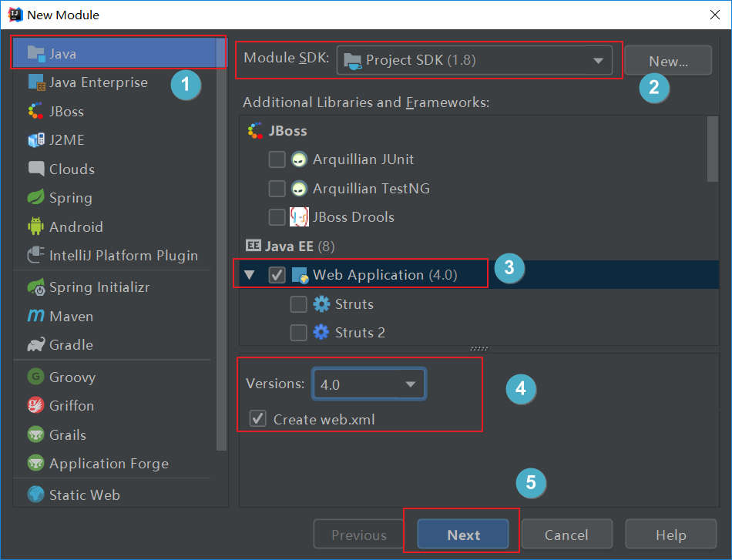Click the Previous button

[x=358, y=535]
